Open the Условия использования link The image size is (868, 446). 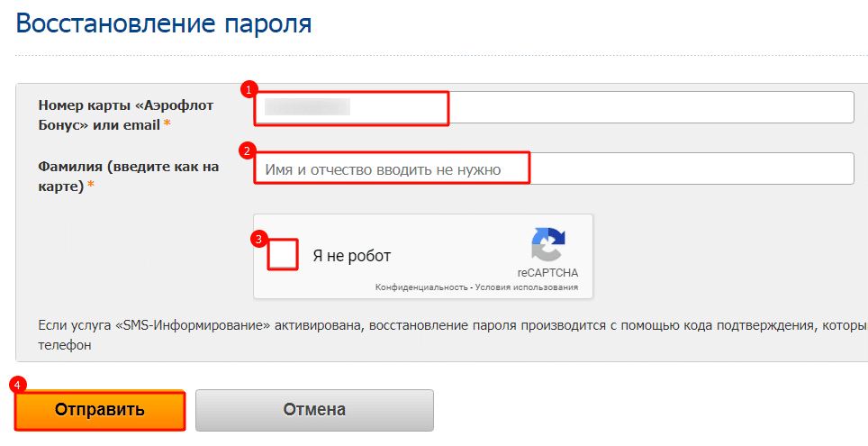click(527, 287)
